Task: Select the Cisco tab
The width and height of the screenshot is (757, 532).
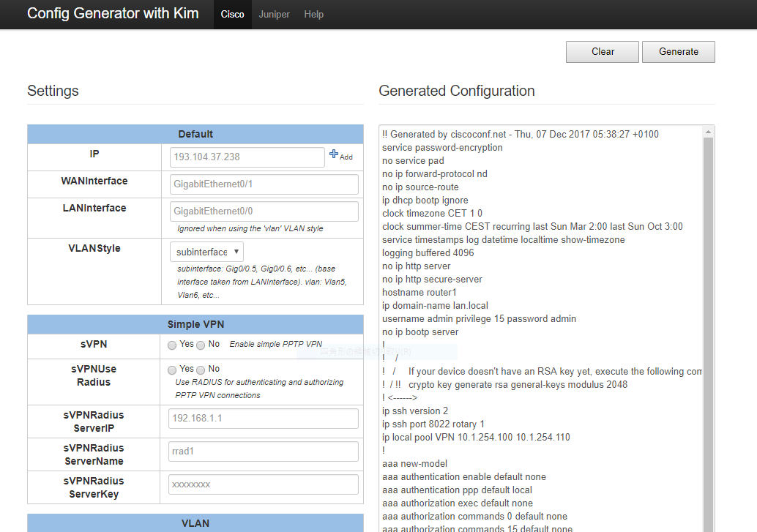Action: tap(232, 14)
